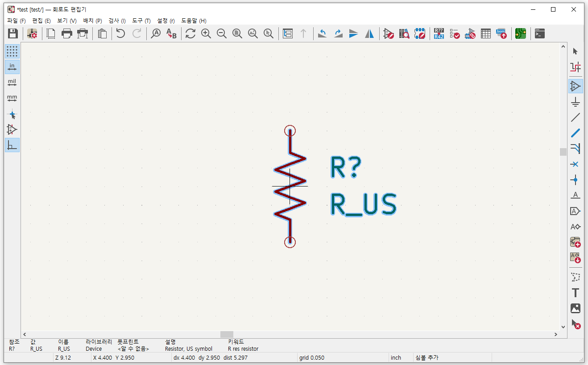This screenshot has height=365, width=588.
Task: Open symbol fields table editor
Action: point(486,33)
